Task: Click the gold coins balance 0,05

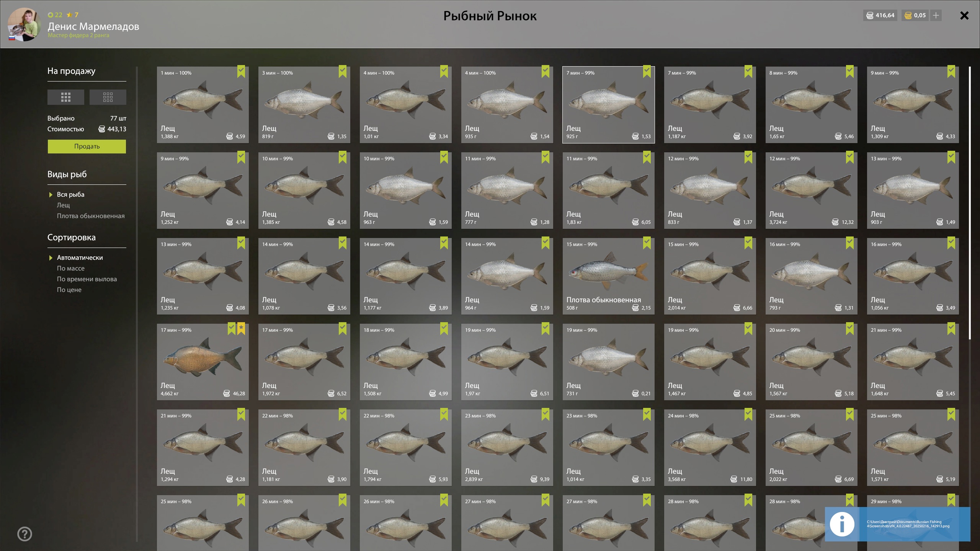Action: point(915,15)
